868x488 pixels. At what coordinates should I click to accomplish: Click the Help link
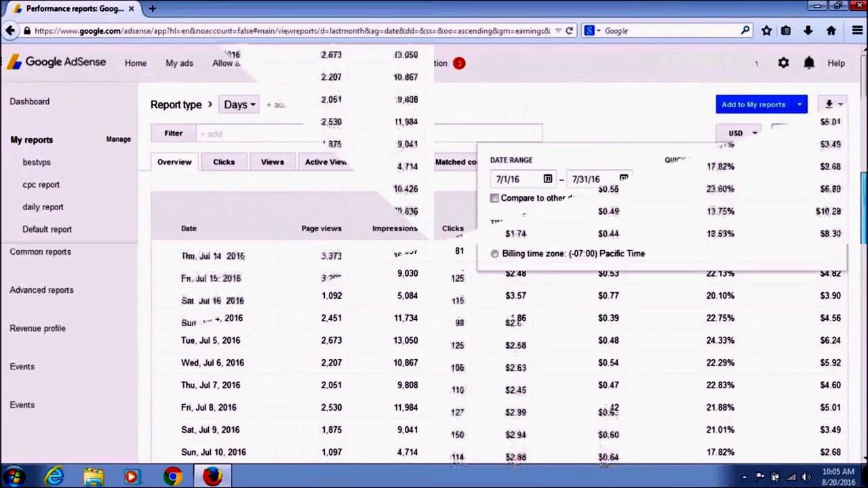tap(836, 63)
